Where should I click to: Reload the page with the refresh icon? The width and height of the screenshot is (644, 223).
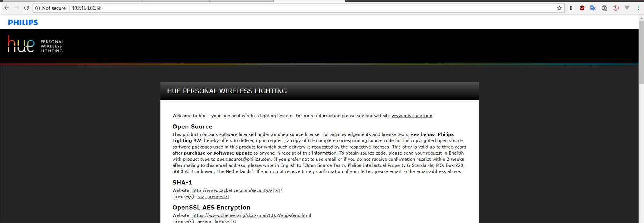point(27,8)
